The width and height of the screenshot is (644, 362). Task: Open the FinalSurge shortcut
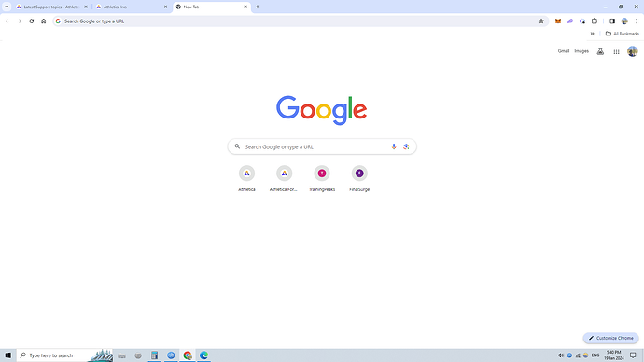point(359,178)
